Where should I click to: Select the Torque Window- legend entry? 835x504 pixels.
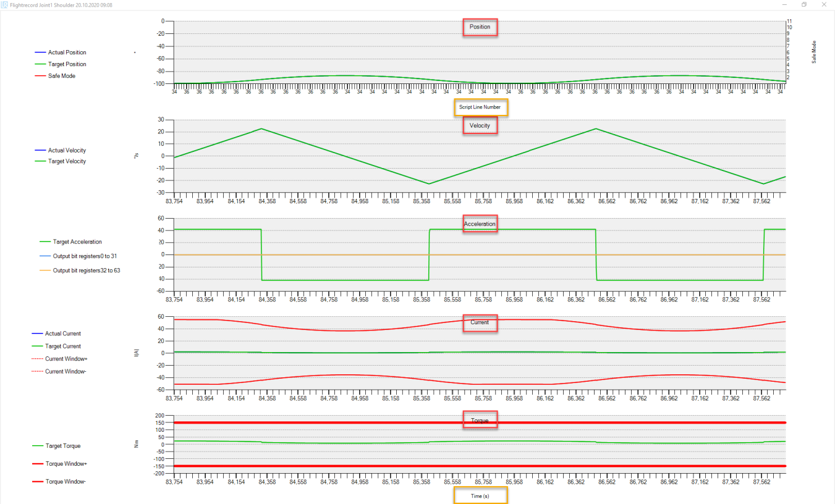66,481
